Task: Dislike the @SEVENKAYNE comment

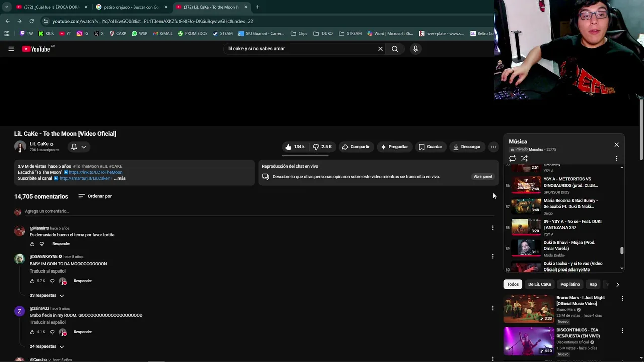Action: 52,281
